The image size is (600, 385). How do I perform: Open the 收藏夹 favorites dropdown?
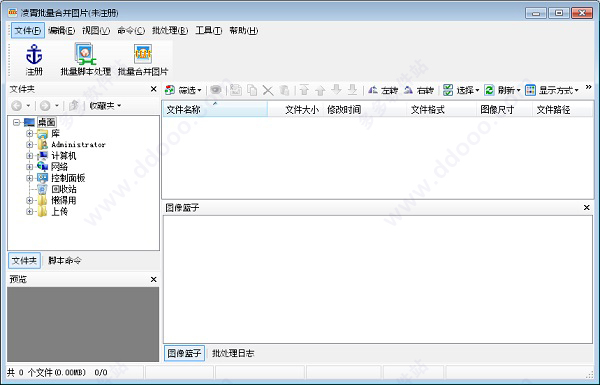tap(105, 106)
